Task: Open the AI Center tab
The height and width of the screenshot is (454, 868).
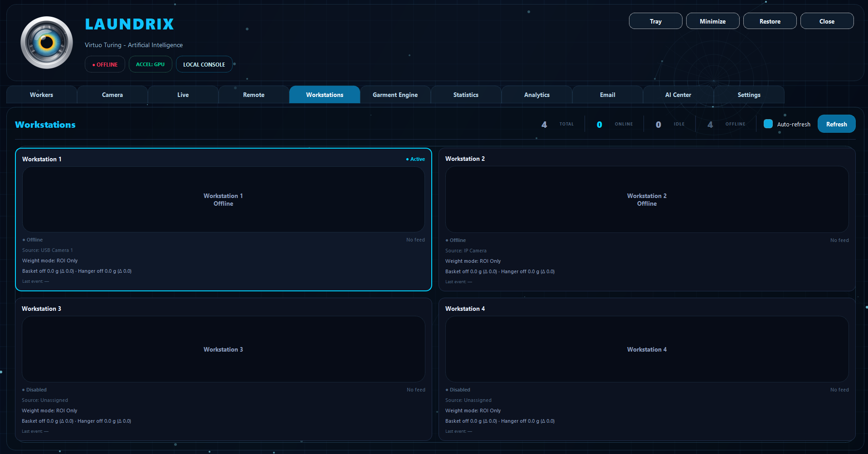Action: [x=678, y=95]
